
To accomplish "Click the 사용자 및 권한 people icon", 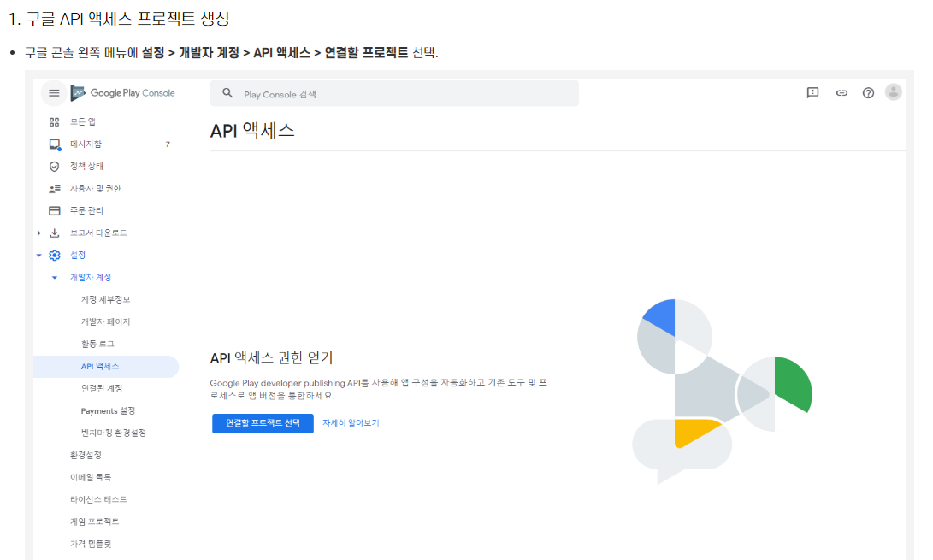I will pos(54,189).
